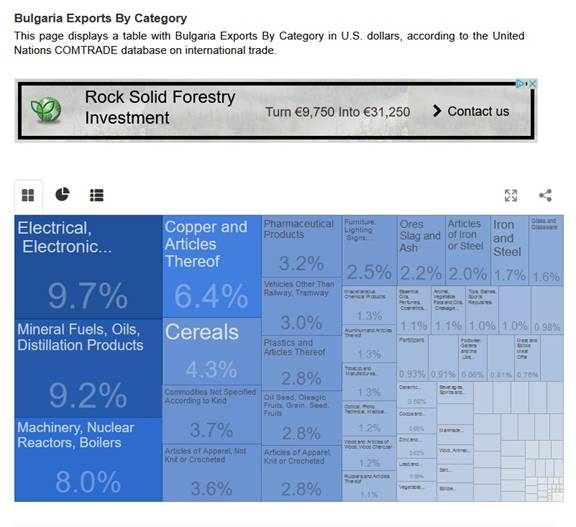This screenshot has width=576, height=527.
Task: Switch to the list table view icon
Action: pyautogui.click(x=97, y=195)
